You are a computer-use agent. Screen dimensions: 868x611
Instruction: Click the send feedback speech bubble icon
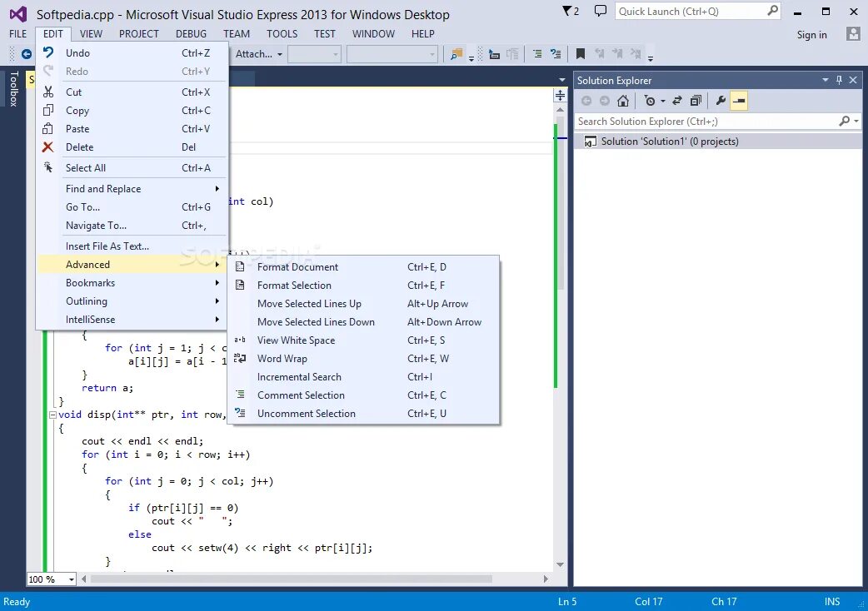coord(600,11)
